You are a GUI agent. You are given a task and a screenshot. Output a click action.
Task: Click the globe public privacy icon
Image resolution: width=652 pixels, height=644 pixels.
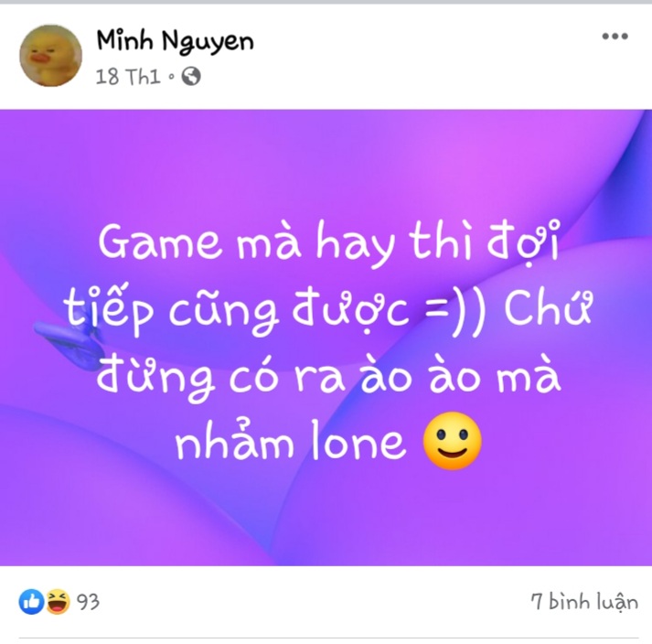click(x=191, y=76)
